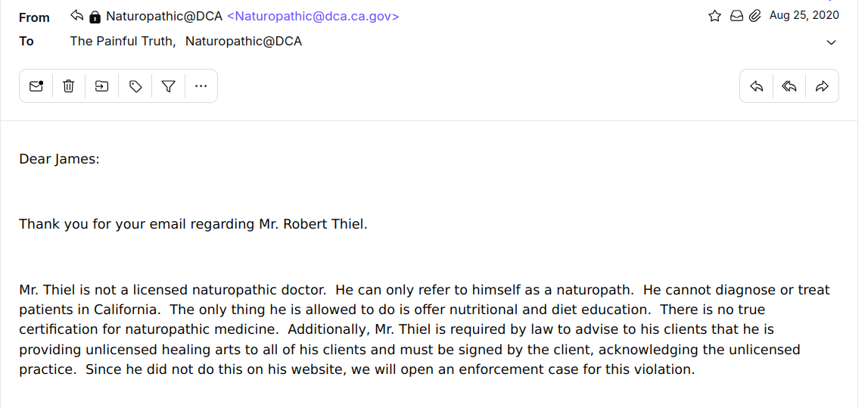Forward this message
The image size is (868, 408).
point(823,86)
